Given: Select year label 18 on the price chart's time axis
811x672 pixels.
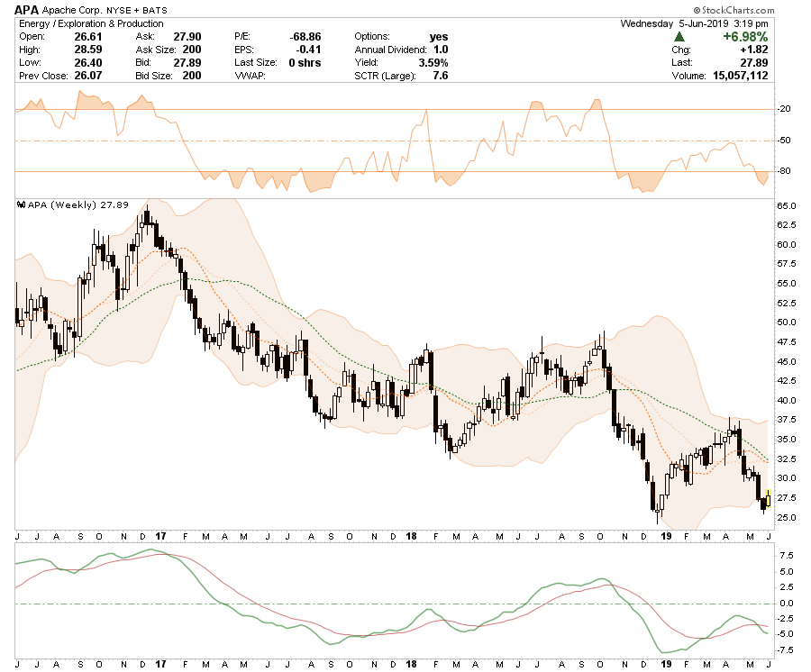Looking at the screenshot, I should 411,536.
